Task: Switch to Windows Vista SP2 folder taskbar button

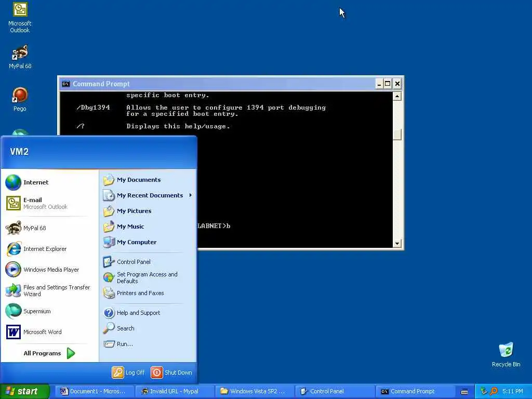Action: 255,392
